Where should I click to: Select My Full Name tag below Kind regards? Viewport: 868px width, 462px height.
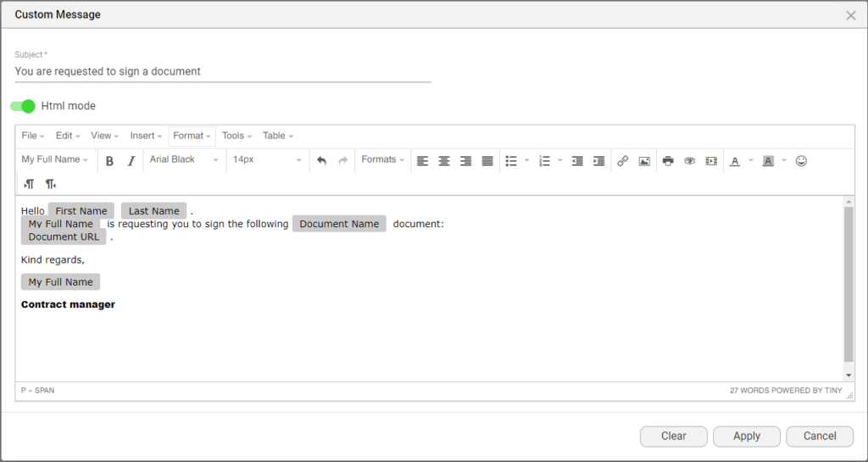coord(61,281)
